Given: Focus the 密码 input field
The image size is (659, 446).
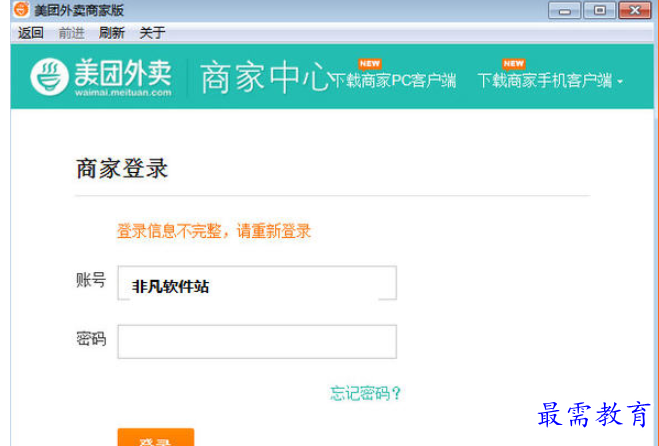Looking at the screenshot, I should [257, 341].
